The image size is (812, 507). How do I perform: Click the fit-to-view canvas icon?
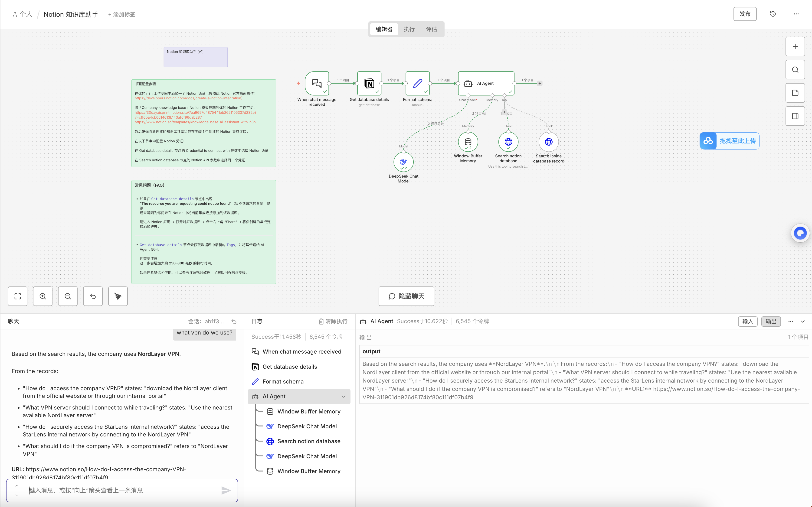click(17, 296)
